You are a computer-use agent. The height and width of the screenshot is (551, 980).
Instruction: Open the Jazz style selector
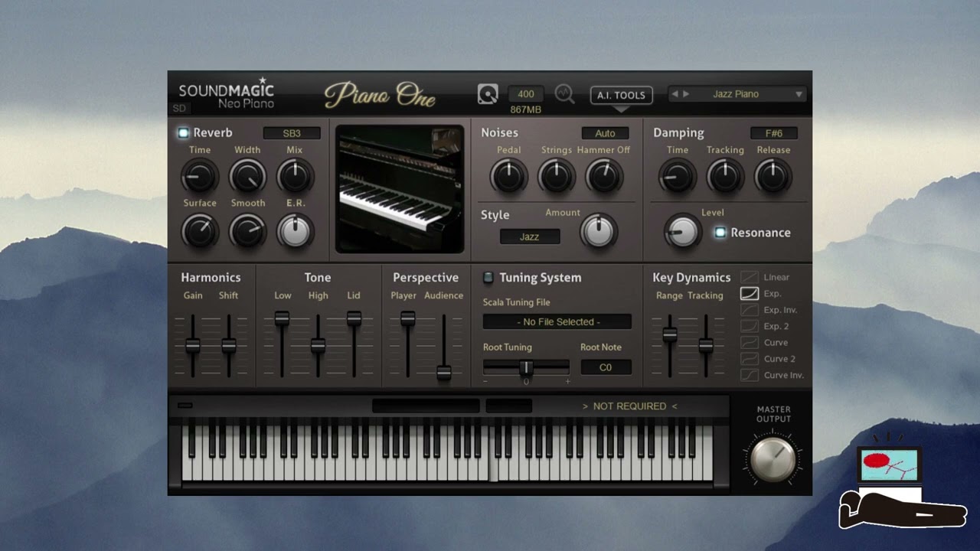click(x=530, y=236)
